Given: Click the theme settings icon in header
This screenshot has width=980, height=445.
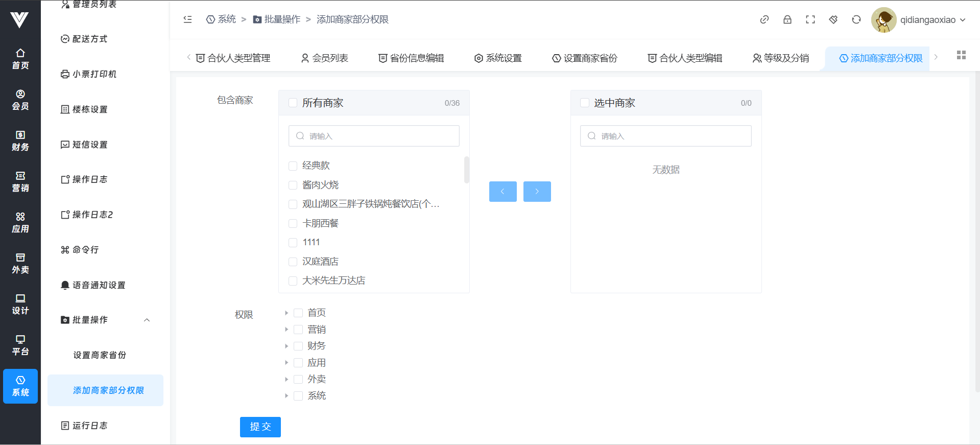Looking at the screenshot, I should (833, 20).
